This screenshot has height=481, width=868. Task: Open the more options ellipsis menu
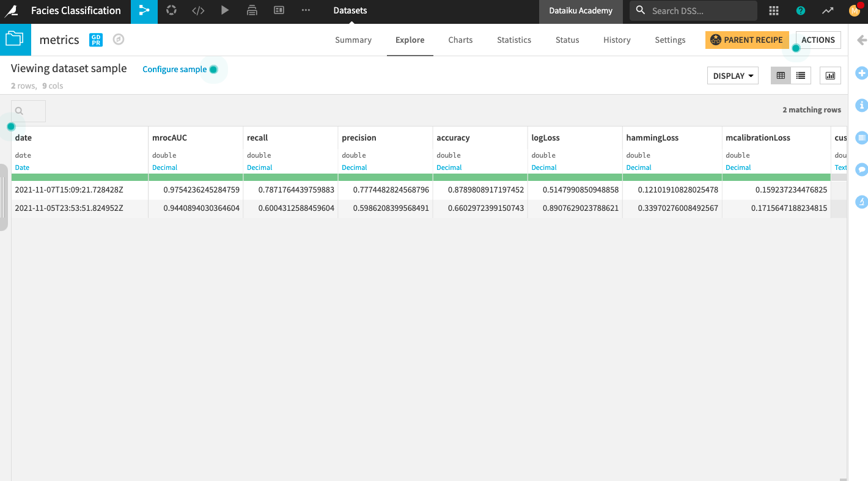306,10
